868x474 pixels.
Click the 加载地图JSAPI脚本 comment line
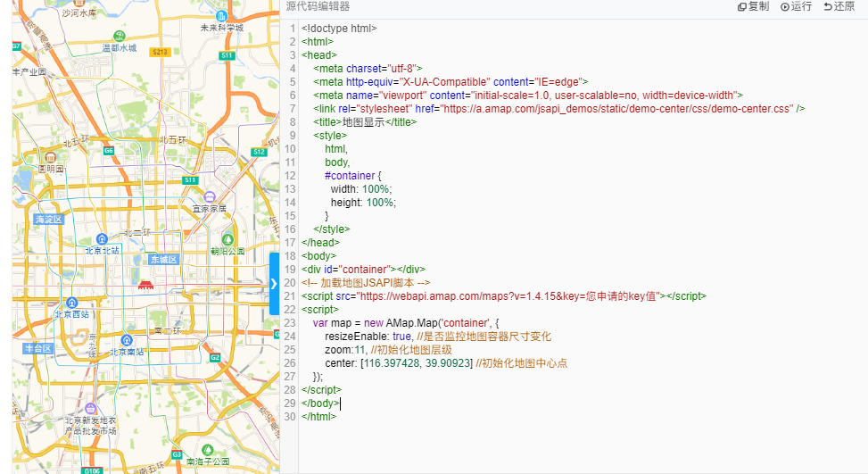click(x=366, y=282)
